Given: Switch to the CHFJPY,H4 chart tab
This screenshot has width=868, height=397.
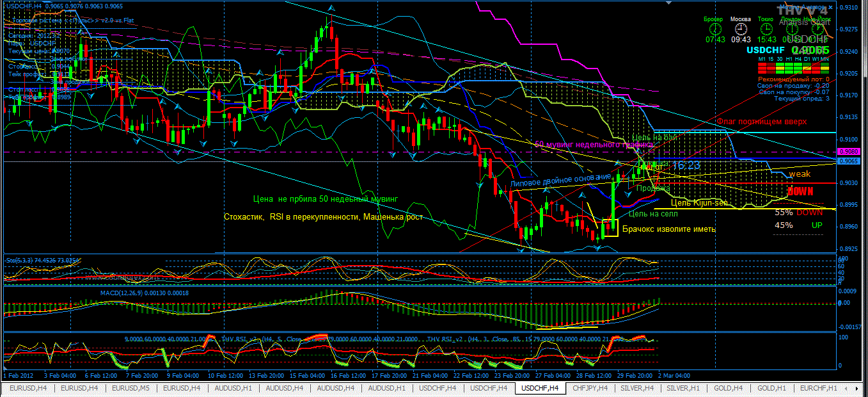Looking at the screenshot, I should click(x=591, y=389).
